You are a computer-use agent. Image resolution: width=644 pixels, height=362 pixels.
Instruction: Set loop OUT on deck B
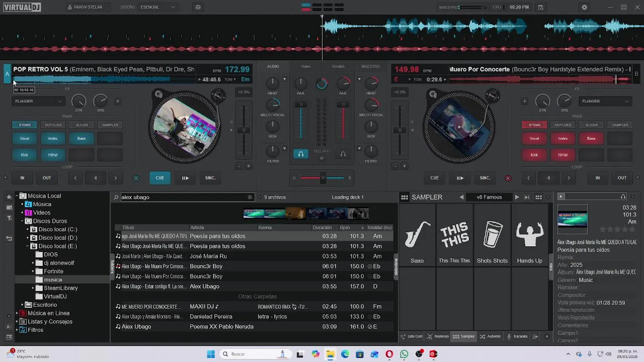pyautogui.click(x=622, y=178)
